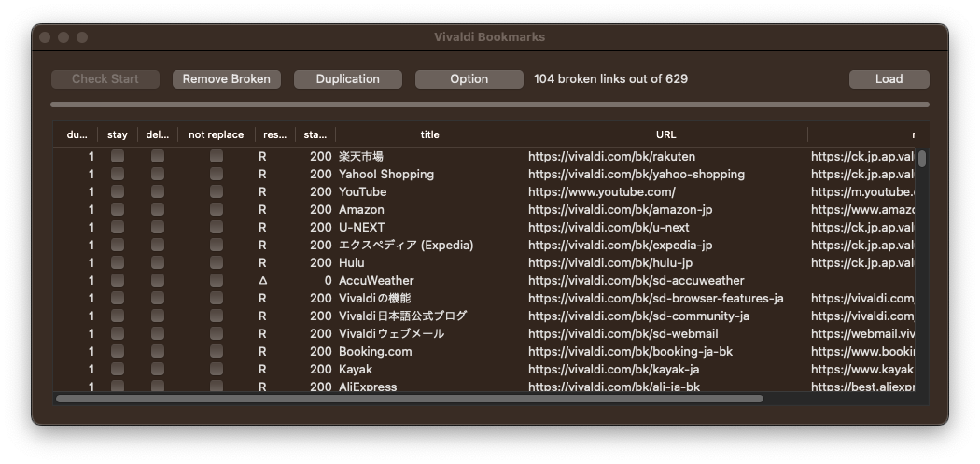Sort by the URL column header
980x464 pixels.
click(x=666, y=134)
